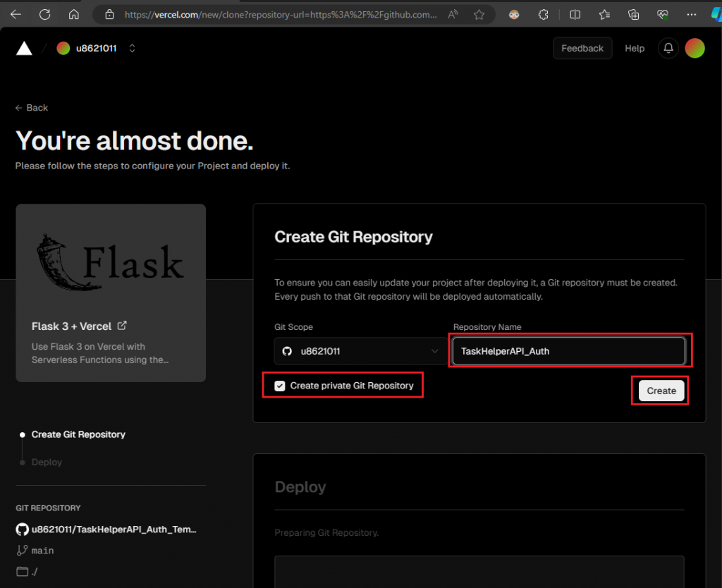Open collections icon
This screenshot has width=722, height=588.
click(634, 15)
